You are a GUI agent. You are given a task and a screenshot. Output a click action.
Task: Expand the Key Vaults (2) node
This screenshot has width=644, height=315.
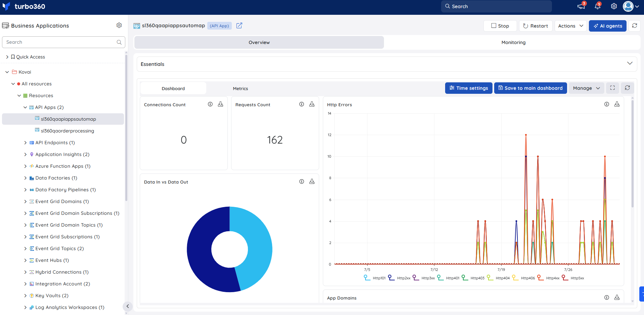tap(25, 296)
